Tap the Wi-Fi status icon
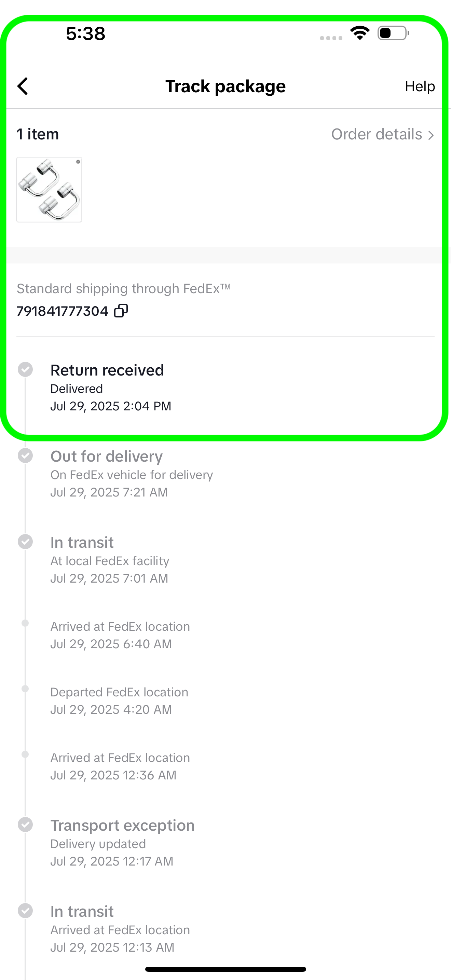451x980 pixels. coord(360,33)
